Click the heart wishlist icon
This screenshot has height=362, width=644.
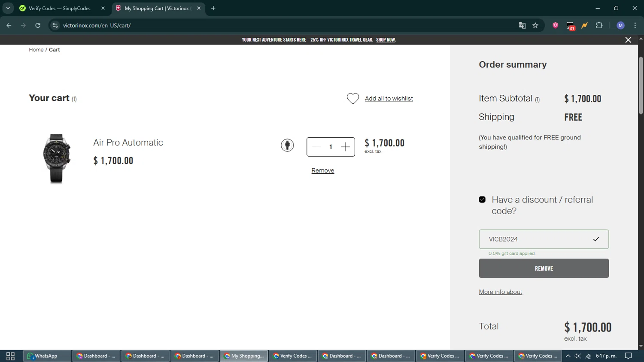(x=352, y=99)
